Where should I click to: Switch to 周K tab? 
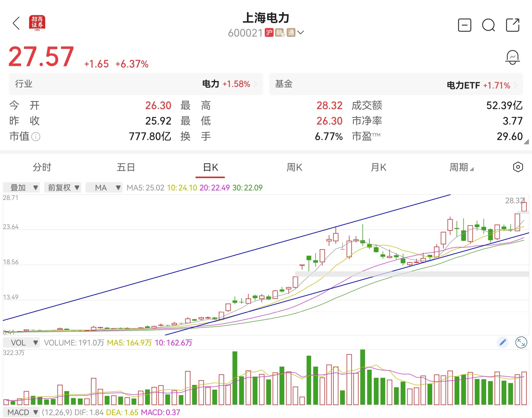(294, 167)
